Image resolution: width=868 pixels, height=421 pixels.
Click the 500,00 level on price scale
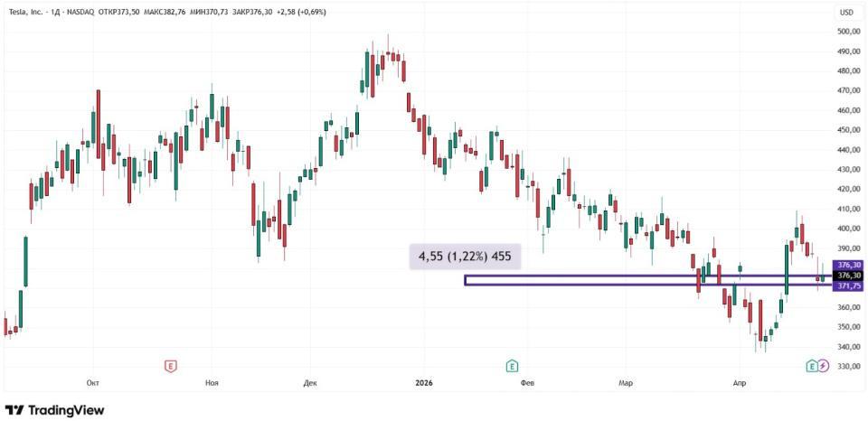click(x=848, y=32)
